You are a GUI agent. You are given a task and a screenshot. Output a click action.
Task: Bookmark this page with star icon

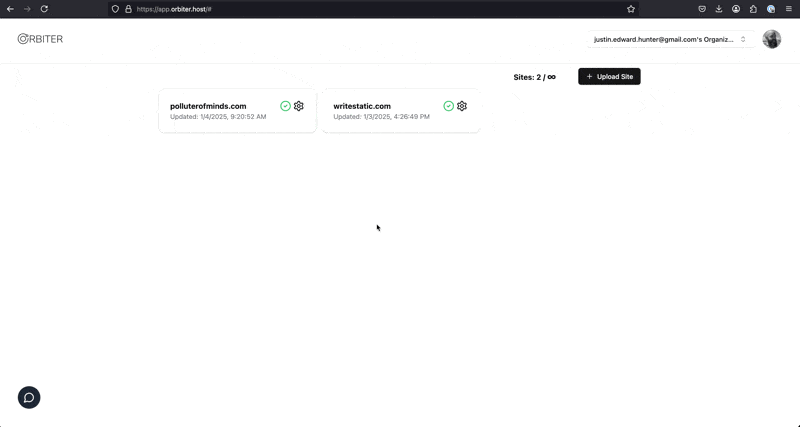tap(631, 9)
